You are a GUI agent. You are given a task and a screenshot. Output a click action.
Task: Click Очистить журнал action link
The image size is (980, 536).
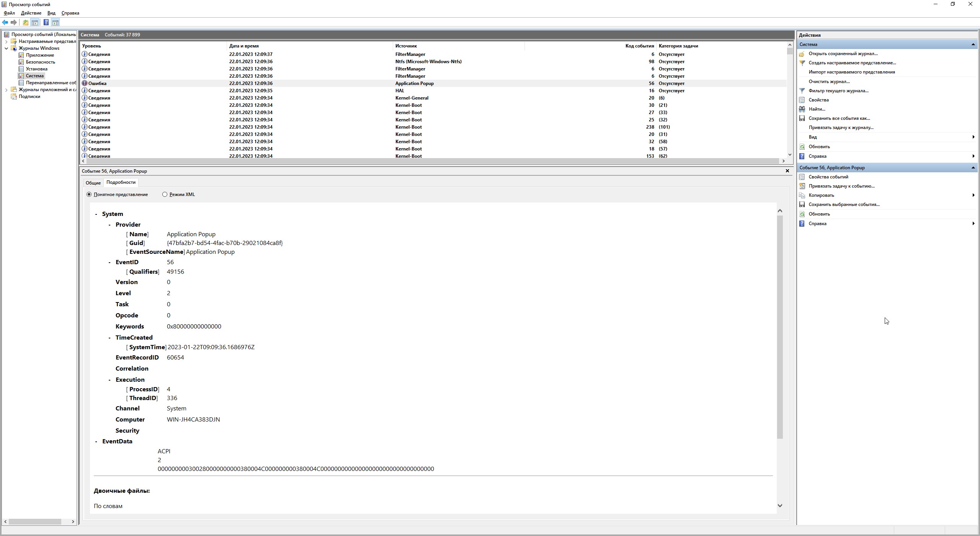coord(829,82)
